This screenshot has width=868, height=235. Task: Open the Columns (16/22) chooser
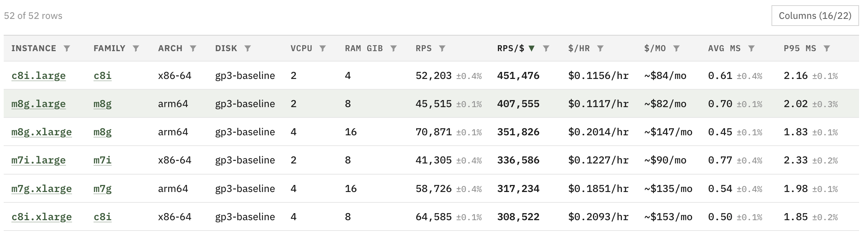[815, 16]
